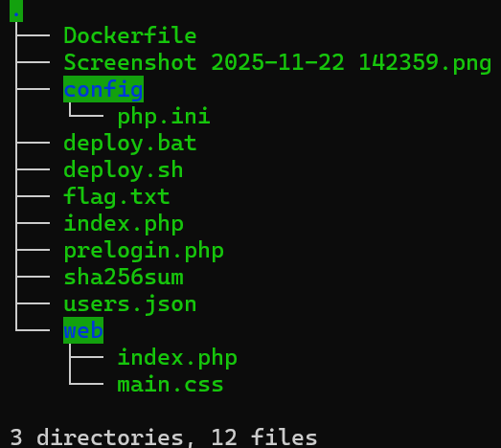Screen dimensions: 501x448
Task: Click the main.css file name
Action: tap(171, 385)
